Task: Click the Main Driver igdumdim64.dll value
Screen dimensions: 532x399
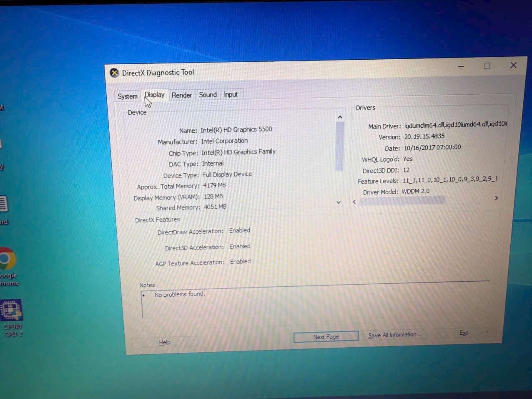Action: 455,124
